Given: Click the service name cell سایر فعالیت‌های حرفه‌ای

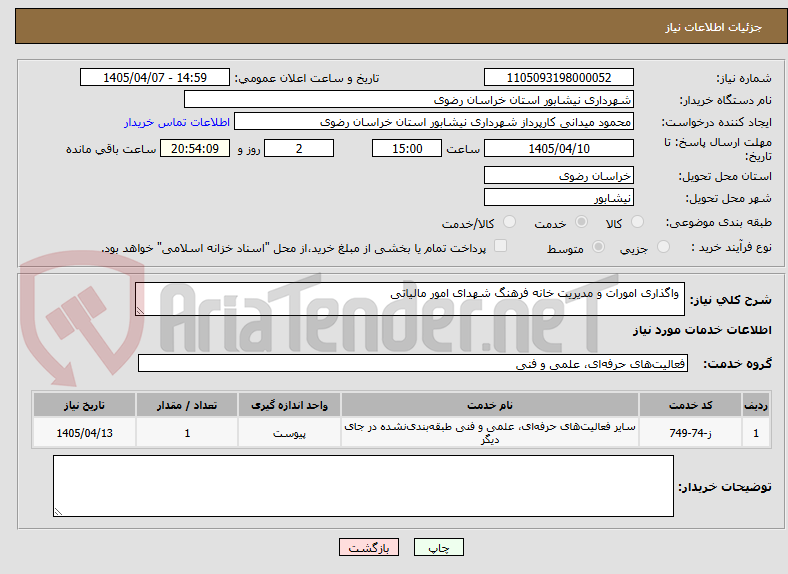Looking at the screenshot, I should point(490,433).
